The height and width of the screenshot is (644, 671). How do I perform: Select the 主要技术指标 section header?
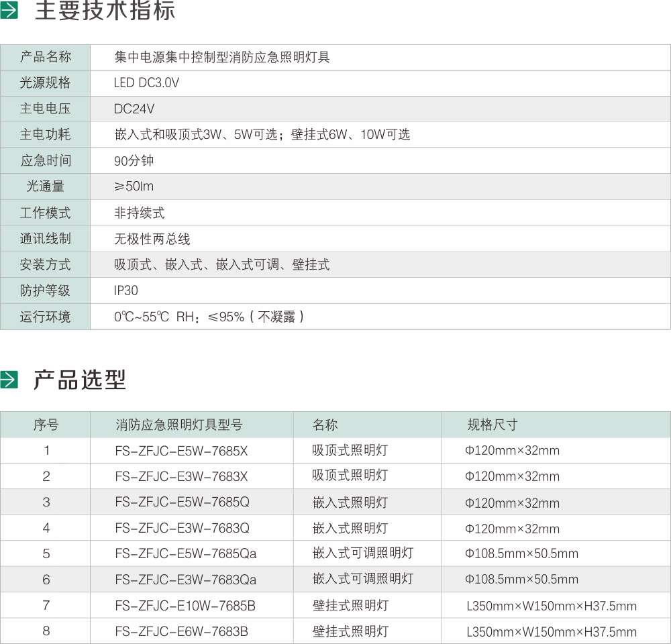pyautogui.click(x=104, y=11)
